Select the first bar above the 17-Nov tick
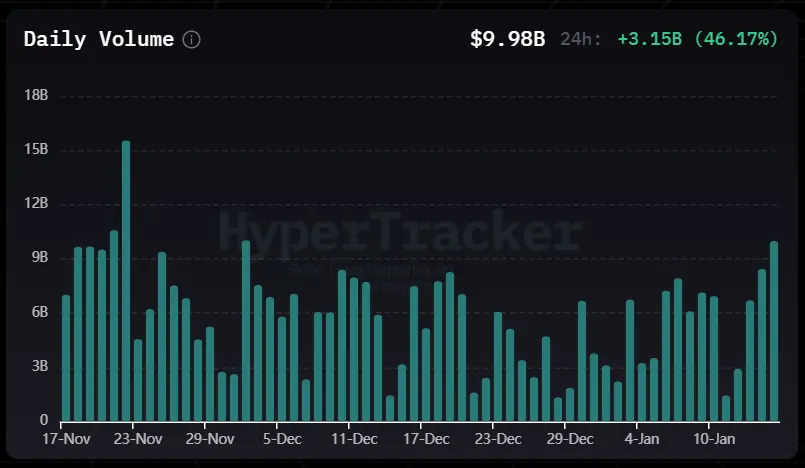The width and height of the screenshot is (805, 468). coord(66,358)
